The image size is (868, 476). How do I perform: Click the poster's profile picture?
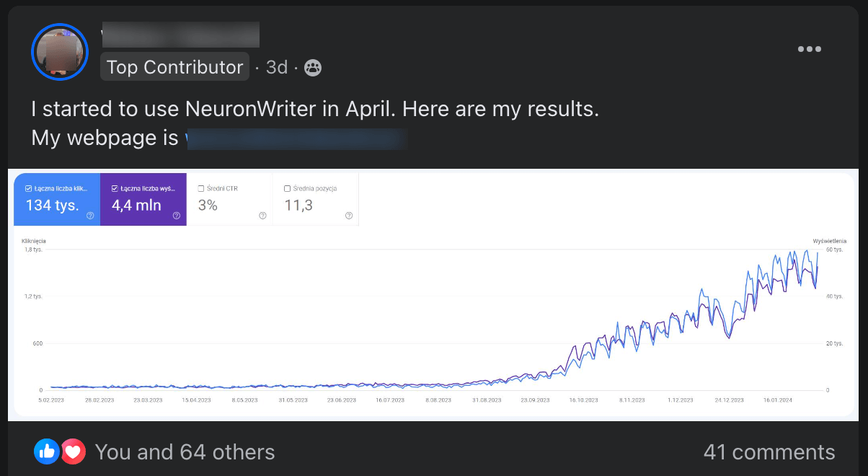(x=60, y=52)
